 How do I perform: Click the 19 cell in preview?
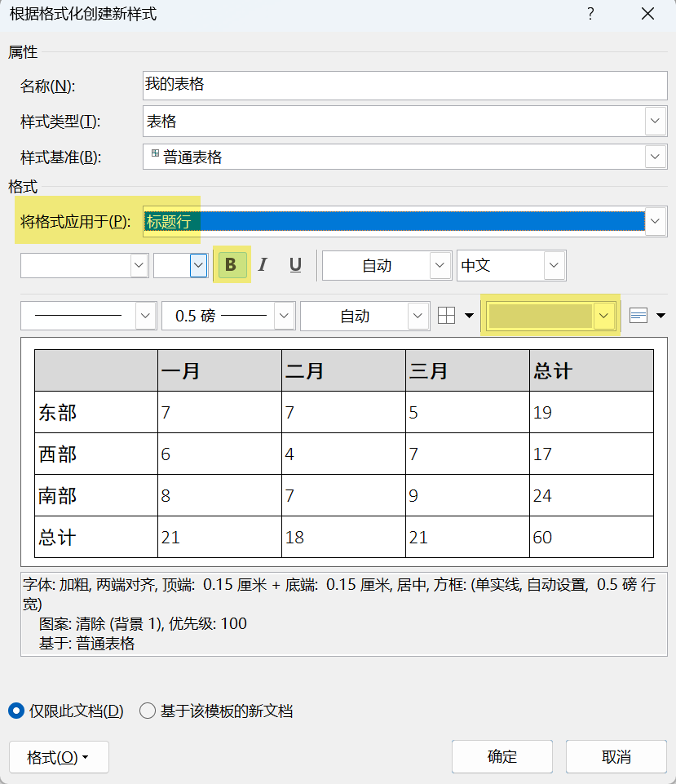click(591, 413)
